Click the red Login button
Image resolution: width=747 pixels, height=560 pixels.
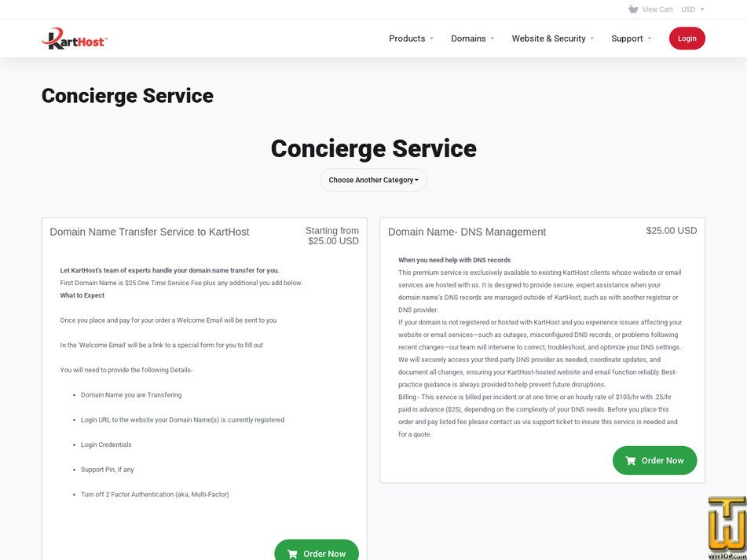[x=687, y=38]
